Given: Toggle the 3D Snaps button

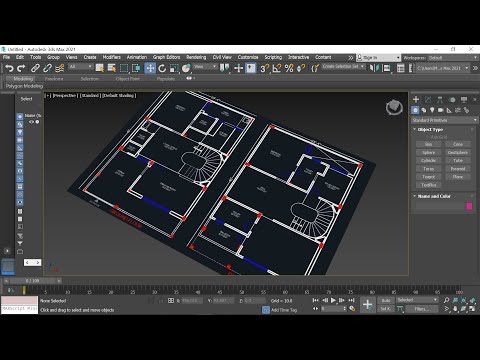Looking at the screenshot, I should click(265, 68).
